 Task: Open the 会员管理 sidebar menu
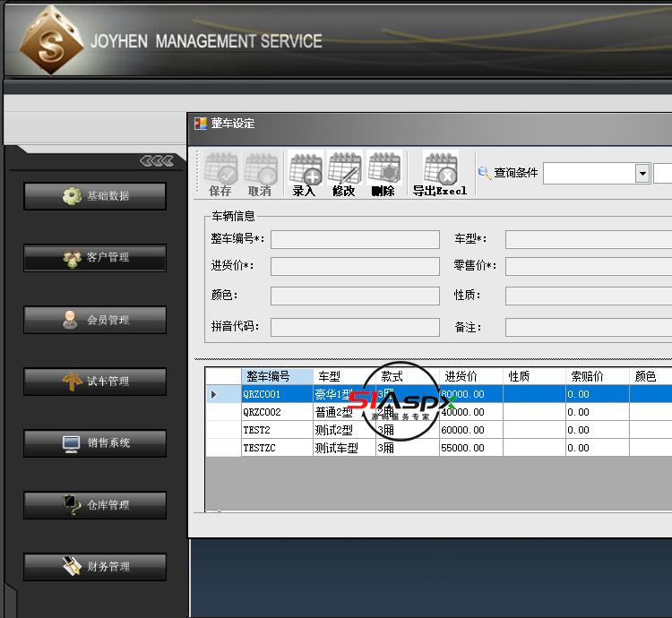click(95, 320)
